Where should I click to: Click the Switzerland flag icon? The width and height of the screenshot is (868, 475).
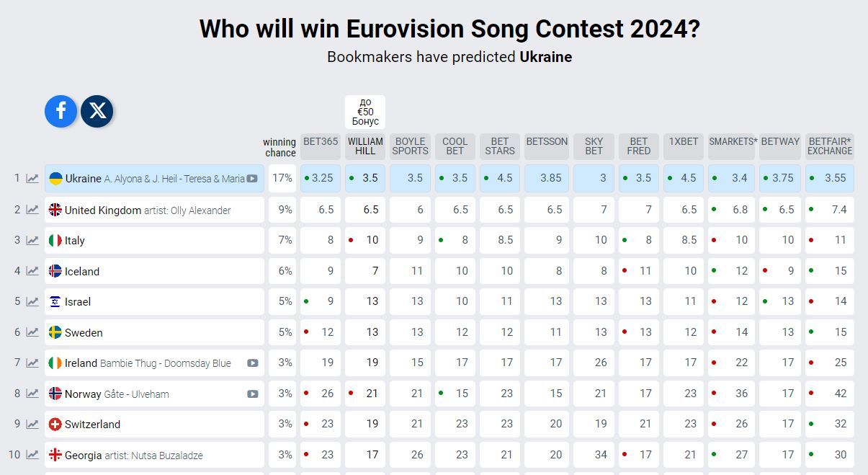(55, 425)
